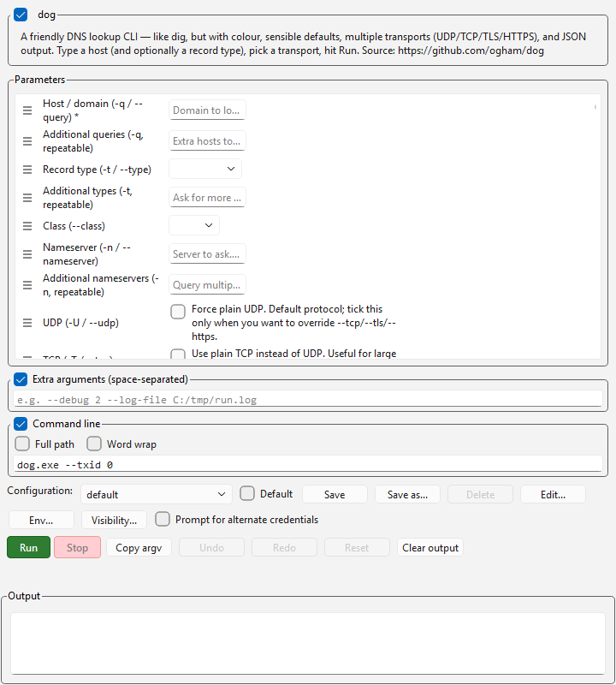Click the "Record type (-t / --type)" label
The width and height of the screenshot is (616, 685).
[x=97, y=170]
